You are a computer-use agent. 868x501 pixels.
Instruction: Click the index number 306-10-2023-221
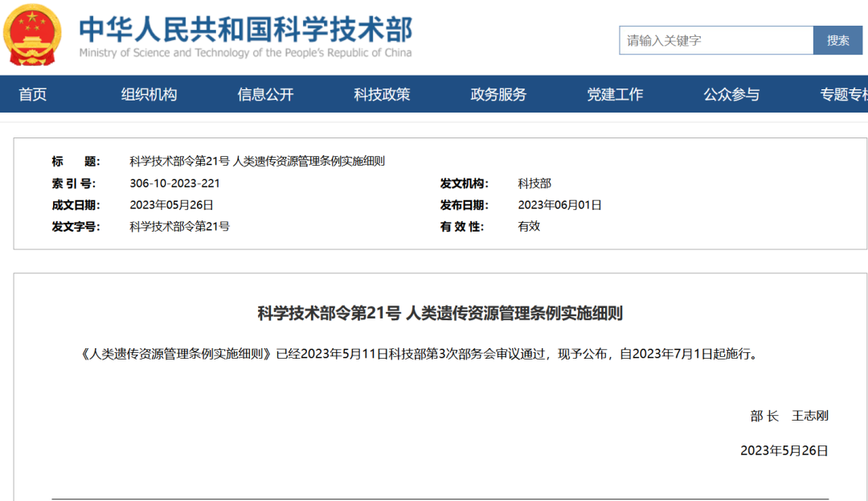(x=174, y=183)
